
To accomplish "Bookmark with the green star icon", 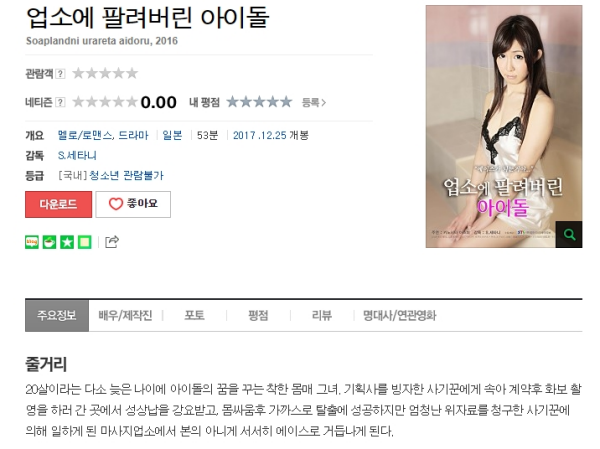I will (x=67, y=242).
